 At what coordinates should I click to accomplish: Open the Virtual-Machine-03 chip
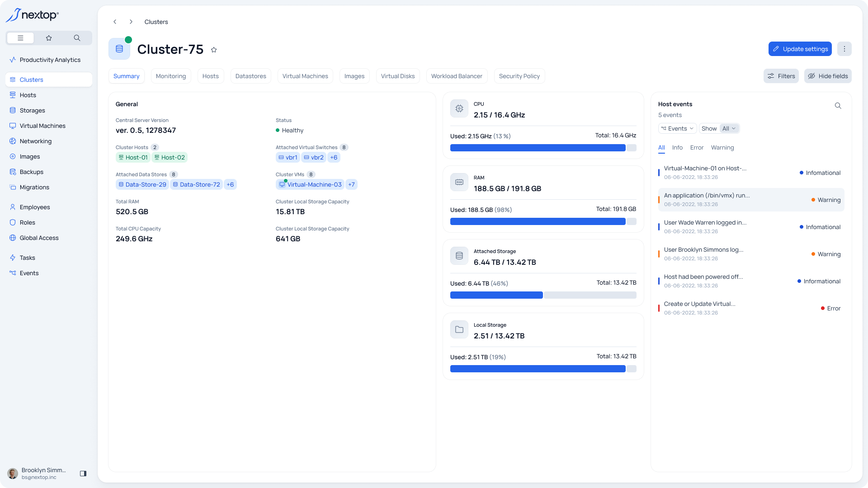310,184
